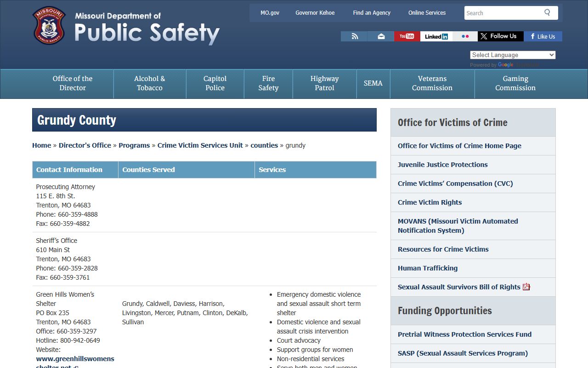
Task: Open Online Services link
Action: [x=427, y=13]
